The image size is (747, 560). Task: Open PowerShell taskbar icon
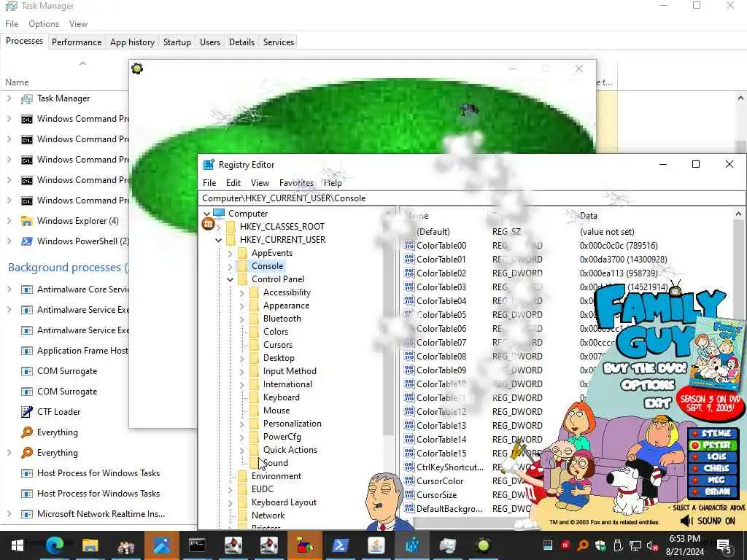(x=340, y=545)
